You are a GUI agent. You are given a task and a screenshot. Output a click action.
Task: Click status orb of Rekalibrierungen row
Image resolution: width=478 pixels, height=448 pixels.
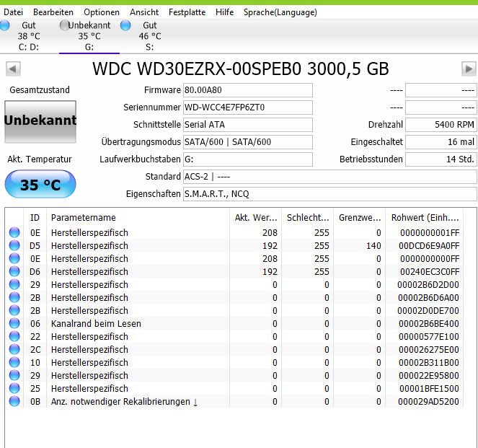[x=14, y=401]
